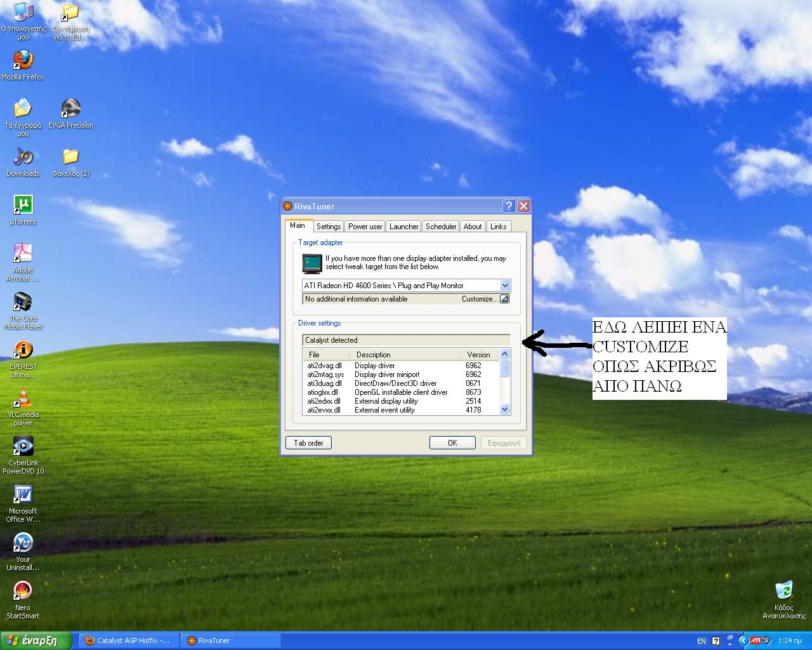The width and height of the screenshot is (812, 650).
Task: Confirm with the OK button
Action: click(x=452, y=443)
